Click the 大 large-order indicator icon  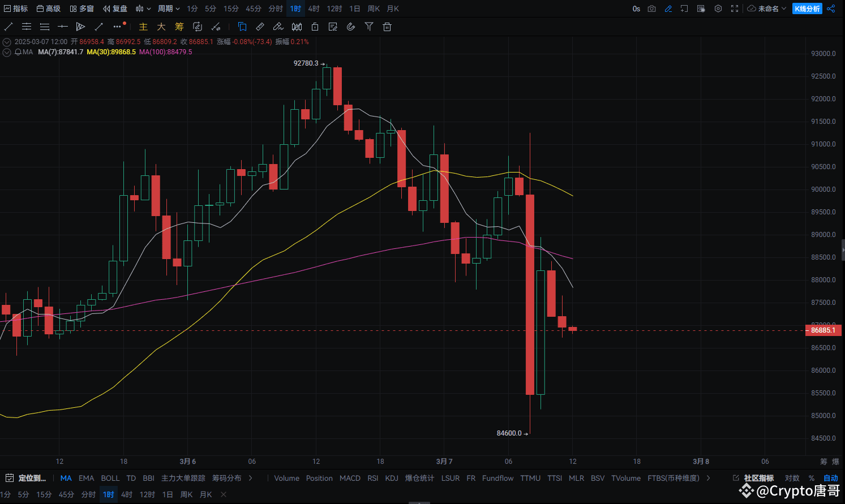click(161, 27)
